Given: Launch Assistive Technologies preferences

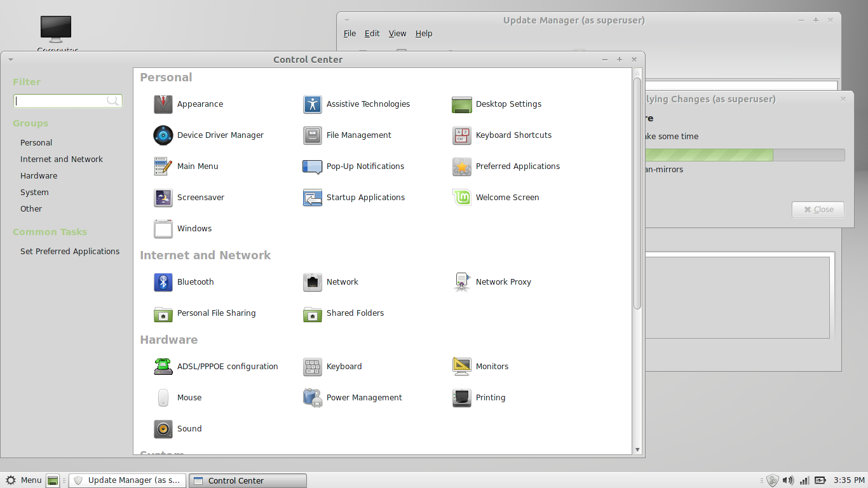Looking at the screenshot, I should point(313,104).
